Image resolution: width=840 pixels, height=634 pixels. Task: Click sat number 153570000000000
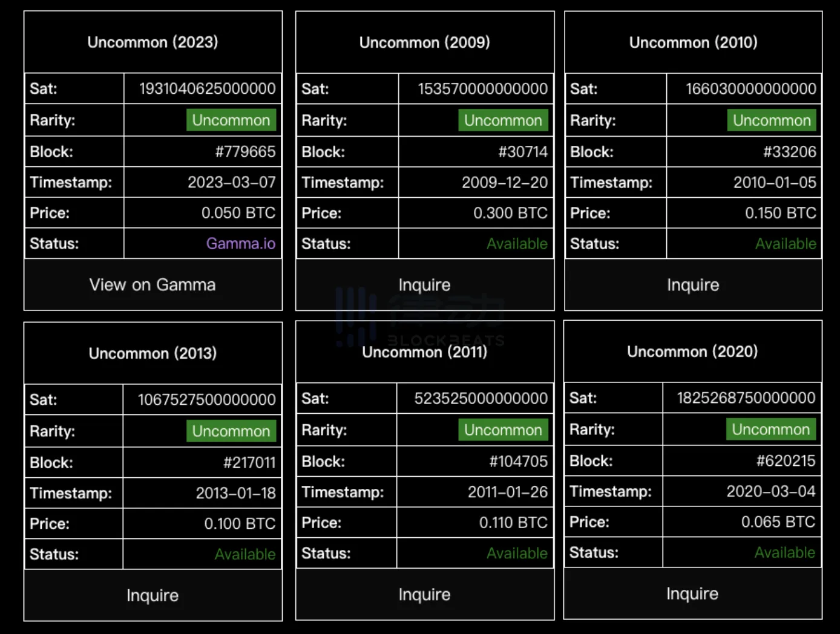click(482, 89)
